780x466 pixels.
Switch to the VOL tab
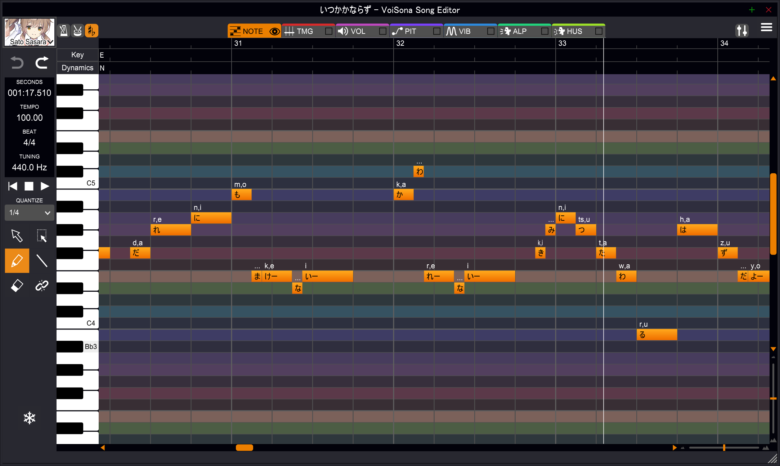click(356, 31)
